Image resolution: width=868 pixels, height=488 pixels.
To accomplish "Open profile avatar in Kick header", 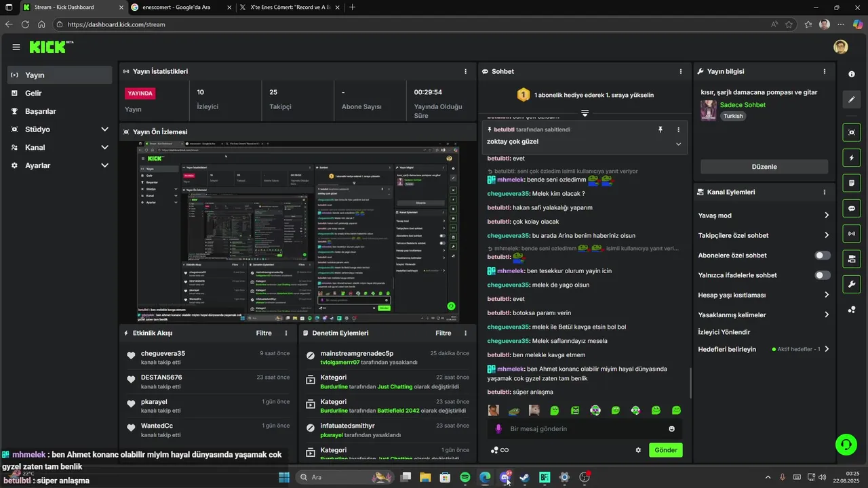I will coord(841,47).
